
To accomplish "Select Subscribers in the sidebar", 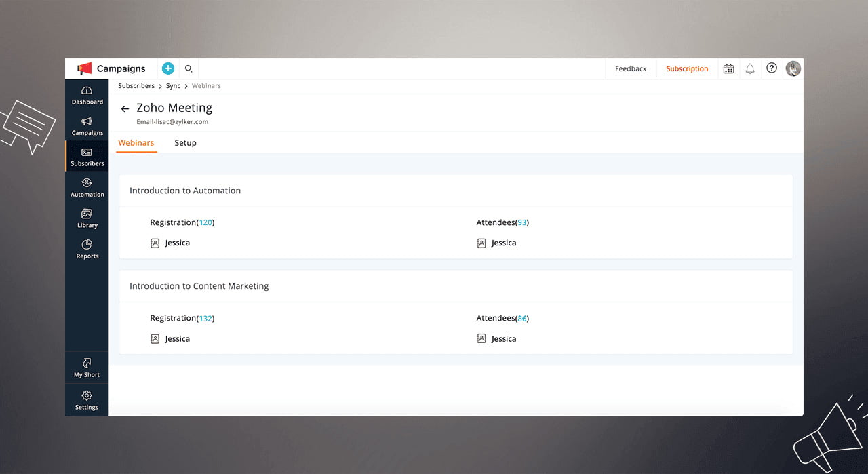I will (x=87, y=157).
